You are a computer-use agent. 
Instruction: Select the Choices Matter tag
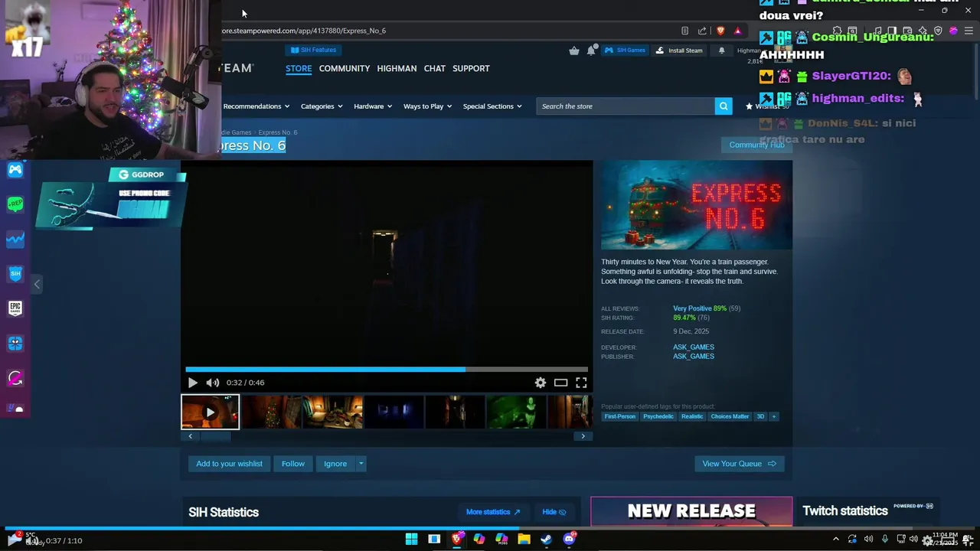[730, 416]
